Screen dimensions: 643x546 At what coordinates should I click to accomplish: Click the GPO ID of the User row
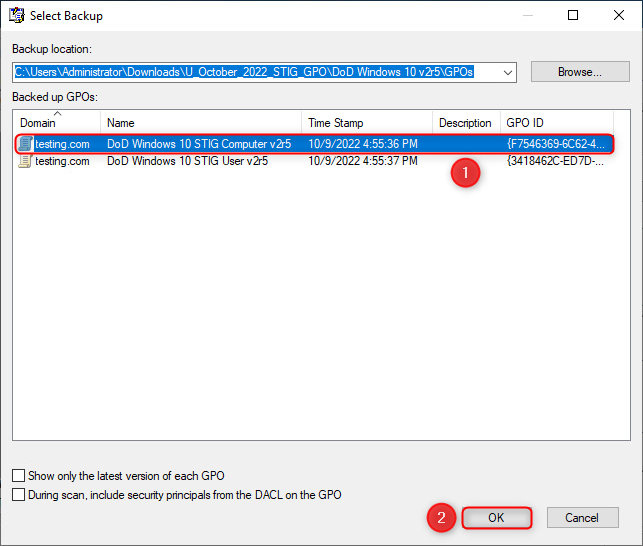click(555, 160)
